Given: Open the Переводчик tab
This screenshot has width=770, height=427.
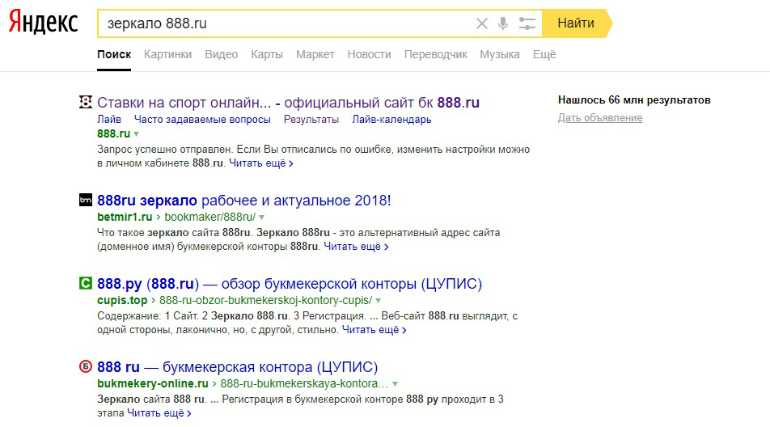Looking at the screenshot, I should pos(435,54).
